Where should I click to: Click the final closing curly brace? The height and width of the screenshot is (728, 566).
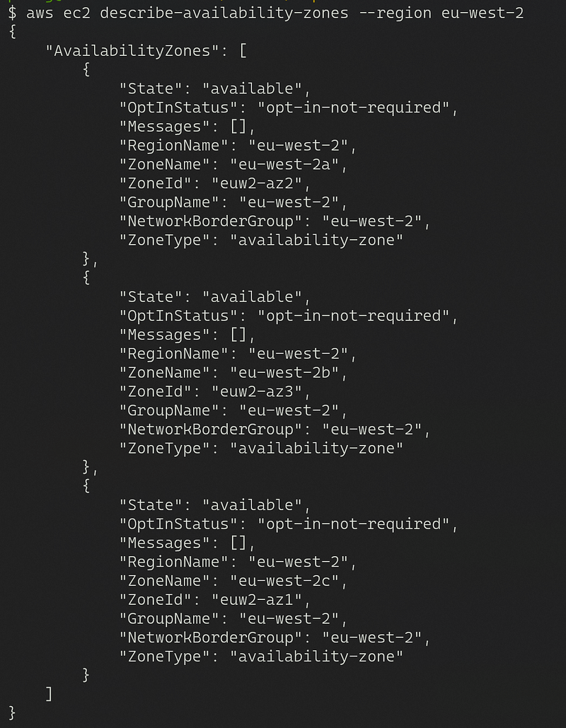12,711
